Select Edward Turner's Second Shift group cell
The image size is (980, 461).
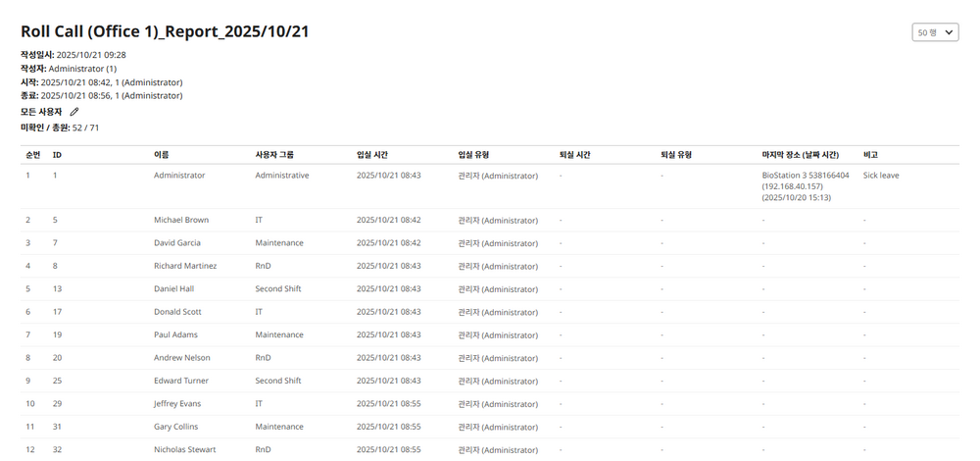[278, 381]
